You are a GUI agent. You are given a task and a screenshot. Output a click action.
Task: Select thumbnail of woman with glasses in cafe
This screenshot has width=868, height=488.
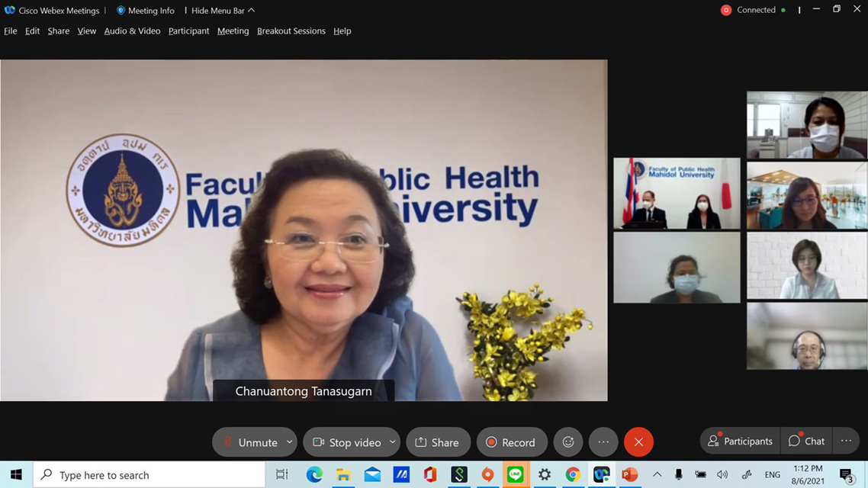click(x=806, y=196)
